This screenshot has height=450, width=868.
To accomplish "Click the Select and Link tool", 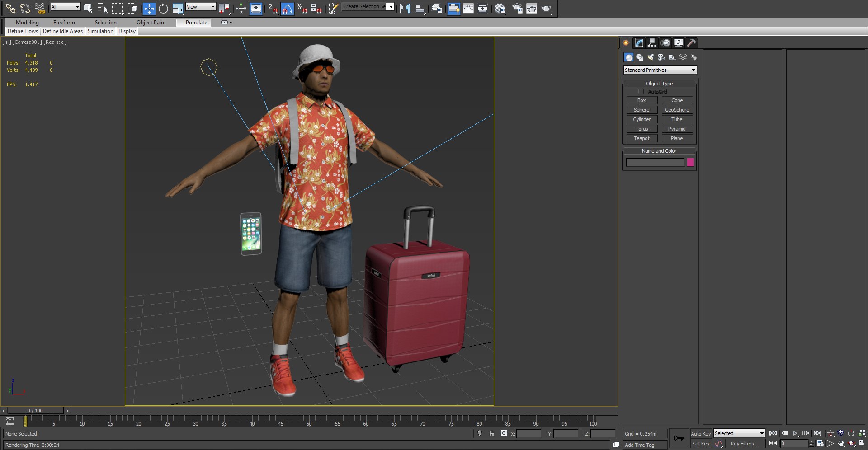I will (10, 8).
